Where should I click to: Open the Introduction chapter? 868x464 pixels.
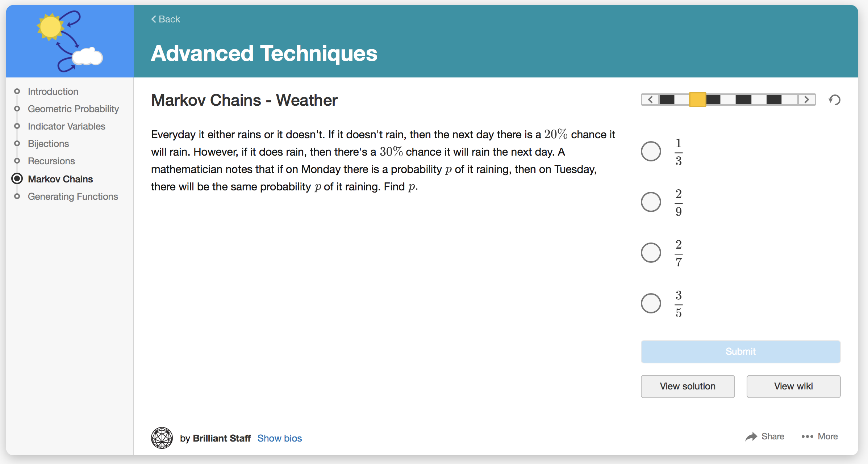point(53,92)
